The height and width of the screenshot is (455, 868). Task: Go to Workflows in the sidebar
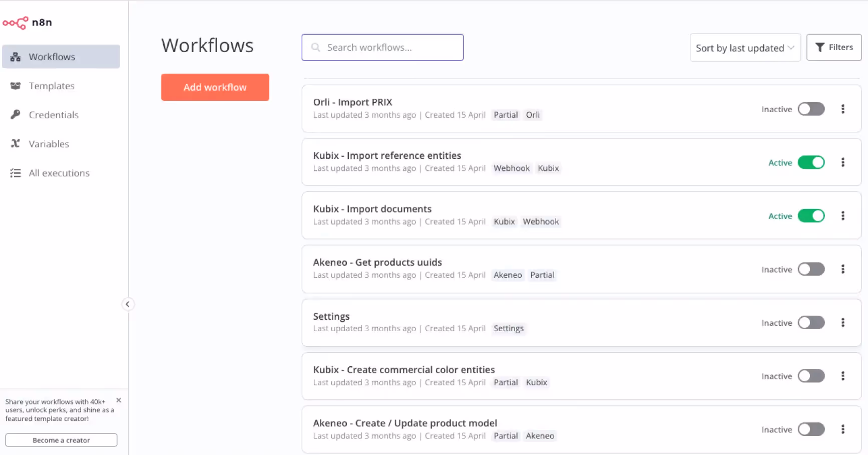tap(61, 57)
